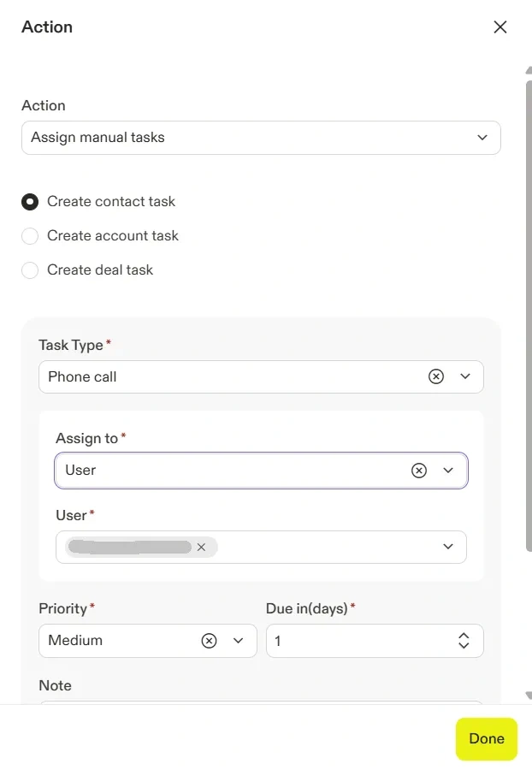This screenshot has width=532, height=770.
Task: Clear the Medium priority selection
Action: point(209,641)
